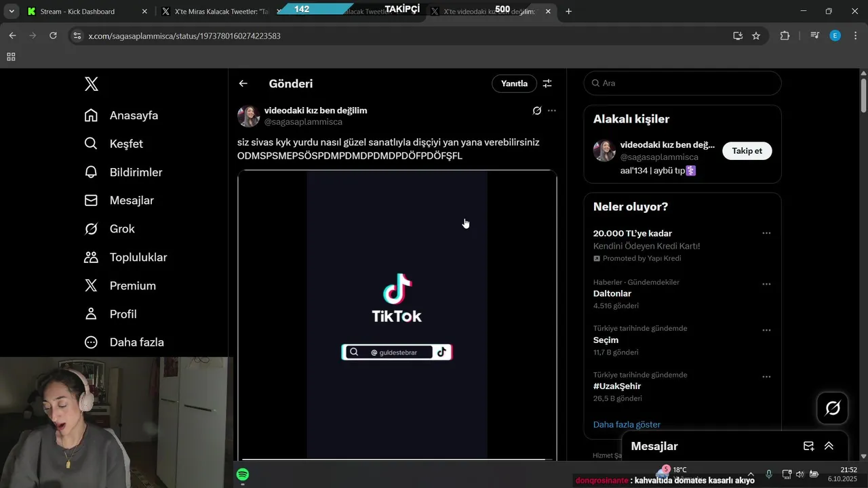Open Grok from sidebar
The width and height of the screenshot is (868, 488).
(109, 229)
